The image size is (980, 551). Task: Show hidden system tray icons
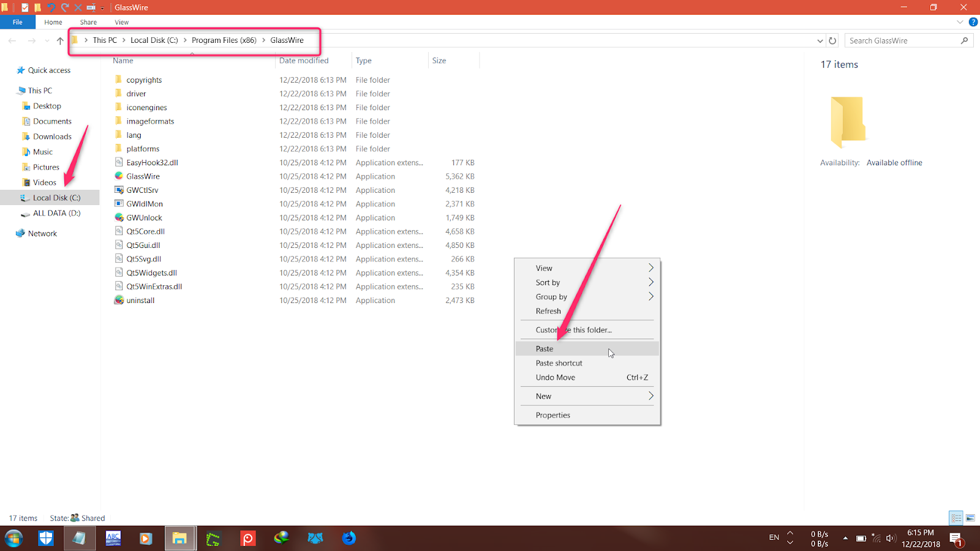pos(845,538)
